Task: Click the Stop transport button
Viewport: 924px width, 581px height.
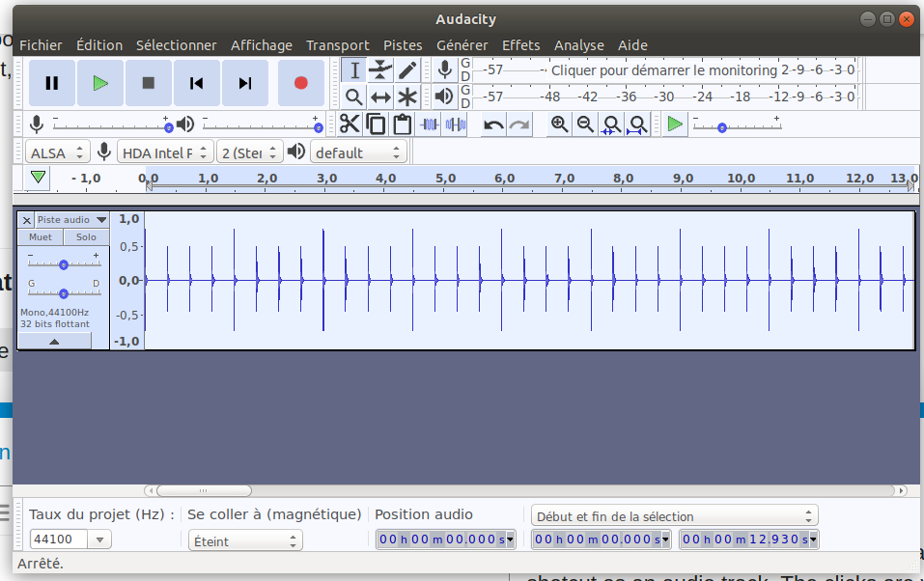Action: 149,83
